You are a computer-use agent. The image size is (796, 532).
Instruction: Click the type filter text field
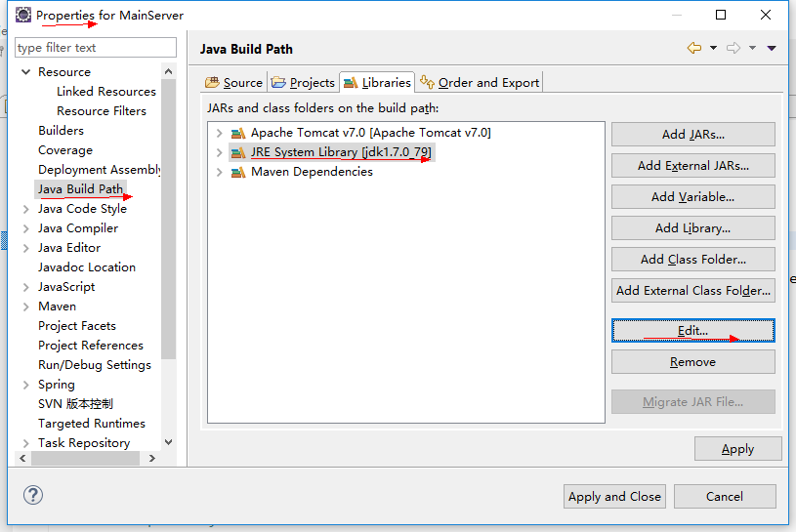coord(96,48)
